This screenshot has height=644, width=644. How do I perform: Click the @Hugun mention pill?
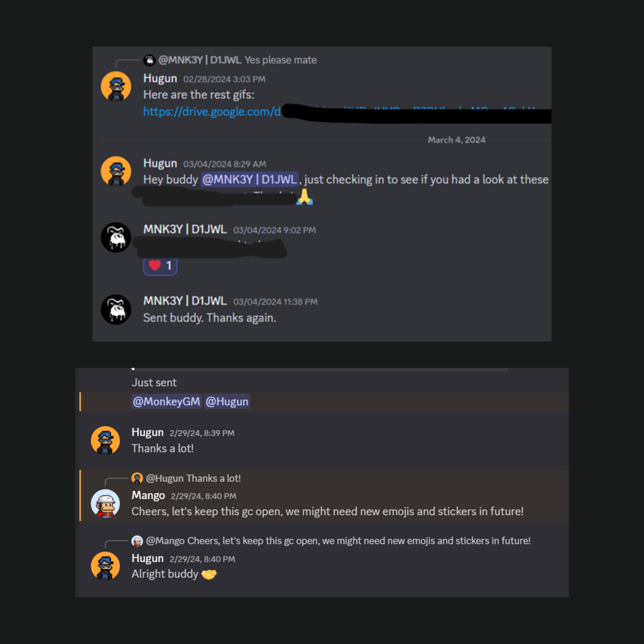[x=227, y=401]
